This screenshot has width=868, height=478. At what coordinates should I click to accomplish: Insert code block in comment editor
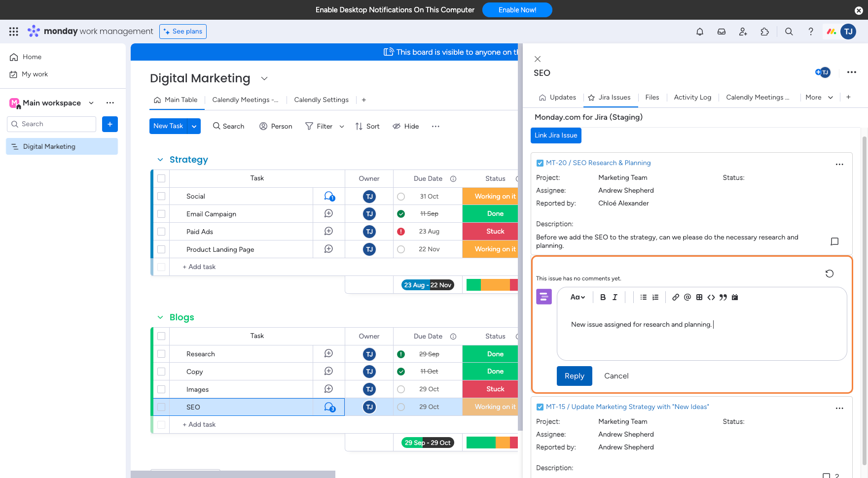click(x=711, y=297)
